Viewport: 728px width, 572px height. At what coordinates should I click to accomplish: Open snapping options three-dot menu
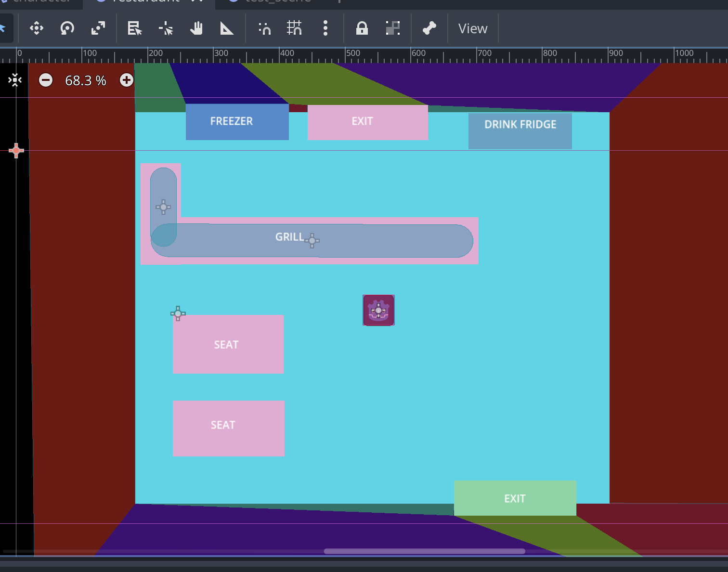point(325,28)
